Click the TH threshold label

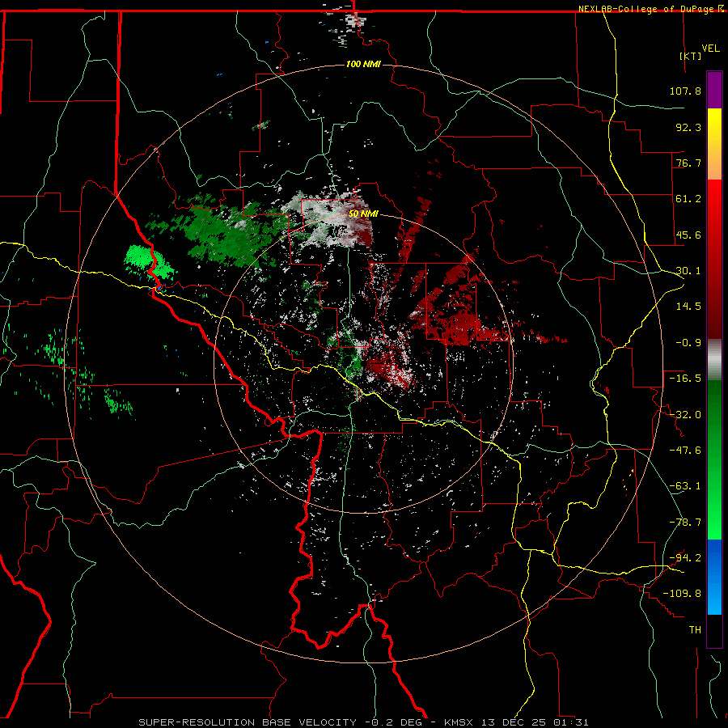(x=695, y=630)
